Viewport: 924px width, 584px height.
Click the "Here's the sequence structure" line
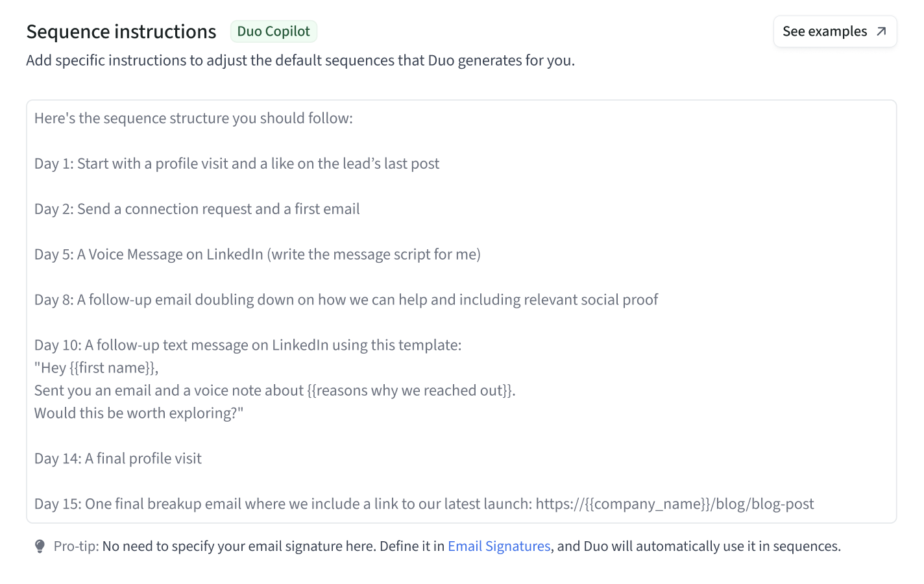193,119
